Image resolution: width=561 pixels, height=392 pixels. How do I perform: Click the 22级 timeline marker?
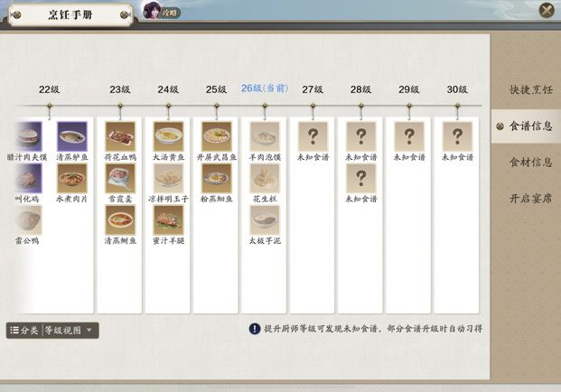(50, 107)
